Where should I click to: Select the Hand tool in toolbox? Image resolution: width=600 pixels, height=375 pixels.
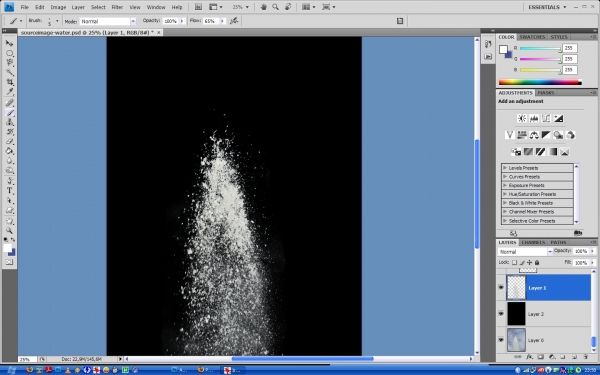coord(10,221)
